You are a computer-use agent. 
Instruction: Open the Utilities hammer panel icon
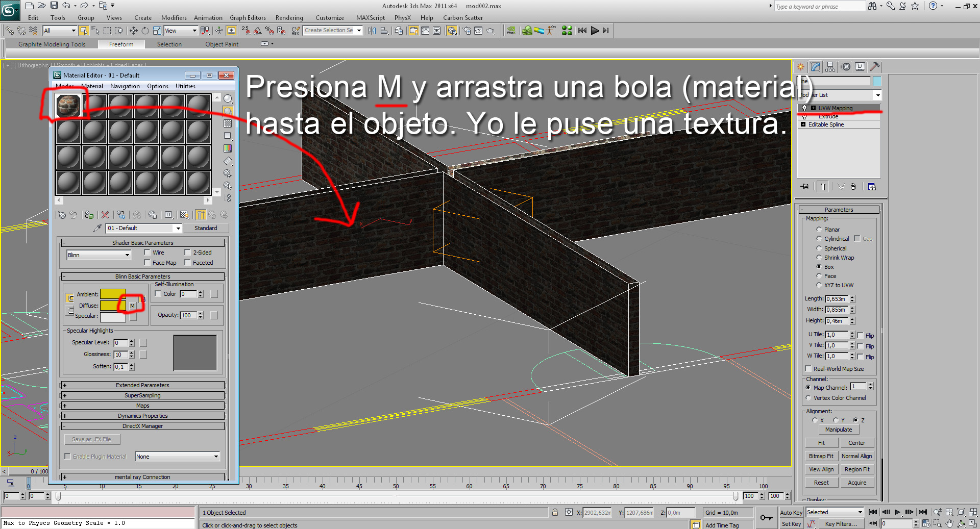pyautogui.click(x=875, y=67)
